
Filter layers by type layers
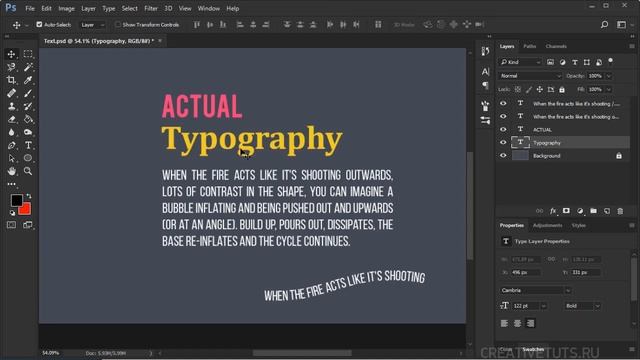tap(575, 62)
